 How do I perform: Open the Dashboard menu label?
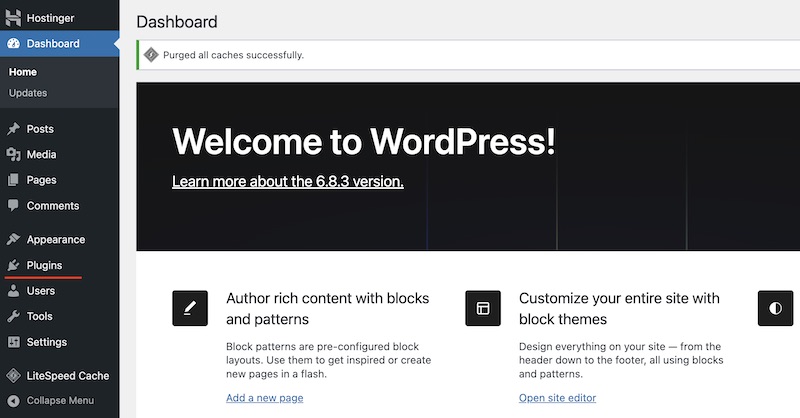[x=53, y=44]
